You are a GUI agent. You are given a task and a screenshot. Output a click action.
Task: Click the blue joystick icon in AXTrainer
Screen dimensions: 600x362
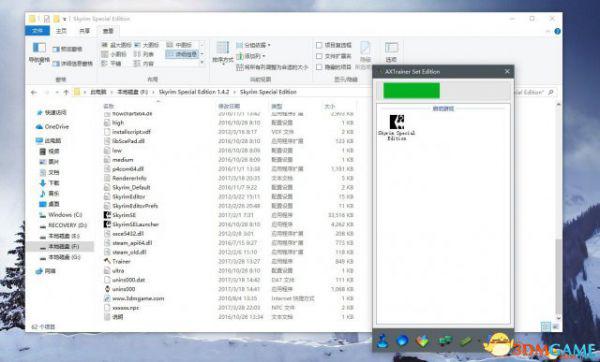(x=382, y=341)
